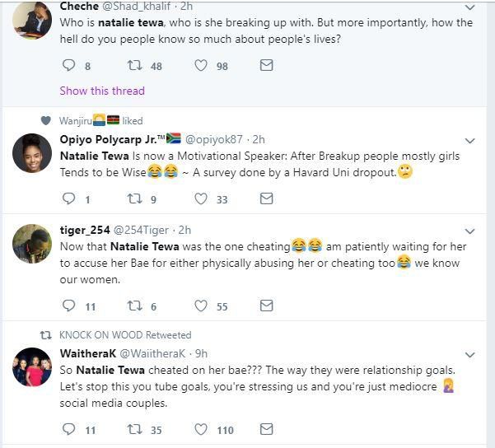Like Opiyo Polycarp Jr.'s tweet
Viewport: 495px width, 448px height.
[x=201, y=198]
